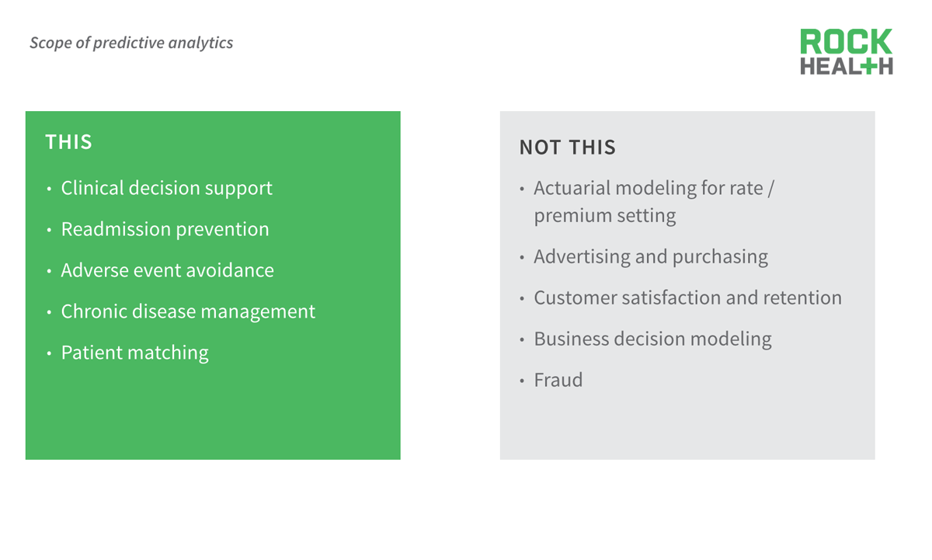Select 'Business decision modeling' bullet

pyautogui.click(x=652, y=339)
